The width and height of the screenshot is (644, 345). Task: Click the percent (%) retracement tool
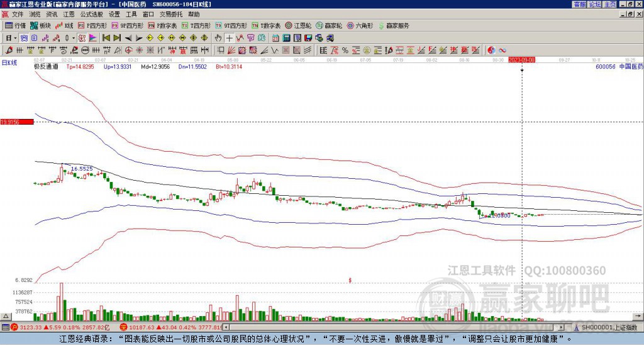pos(345,50)
